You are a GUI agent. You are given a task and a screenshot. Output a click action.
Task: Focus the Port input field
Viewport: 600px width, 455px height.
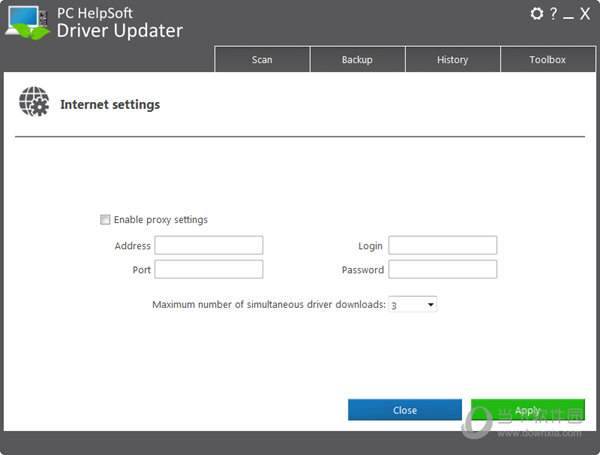[209, 269]
